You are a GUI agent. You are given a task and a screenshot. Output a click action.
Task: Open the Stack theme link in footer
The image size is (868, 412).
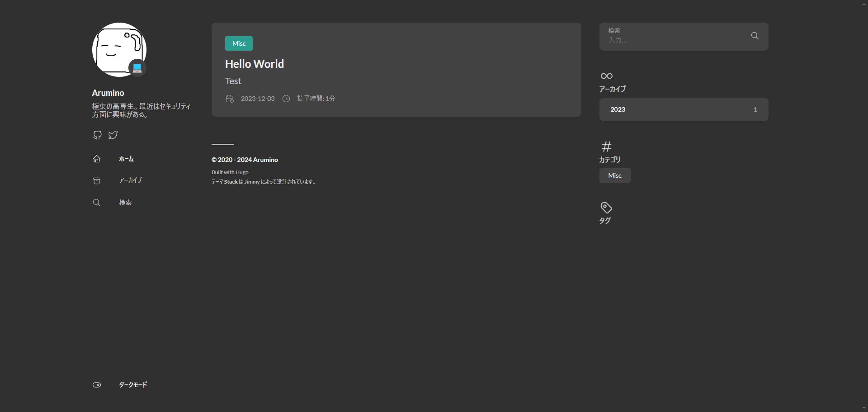(231, 182)
